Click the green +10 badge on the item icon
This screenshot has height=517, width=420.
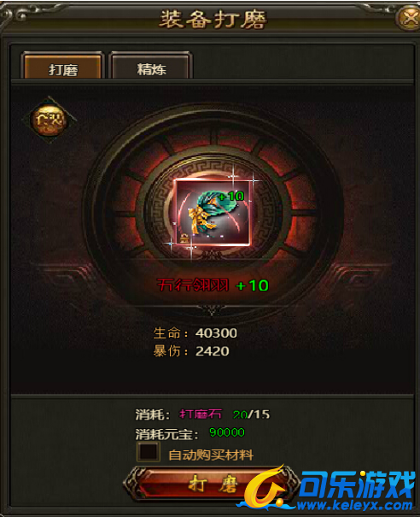coord(231,197)
